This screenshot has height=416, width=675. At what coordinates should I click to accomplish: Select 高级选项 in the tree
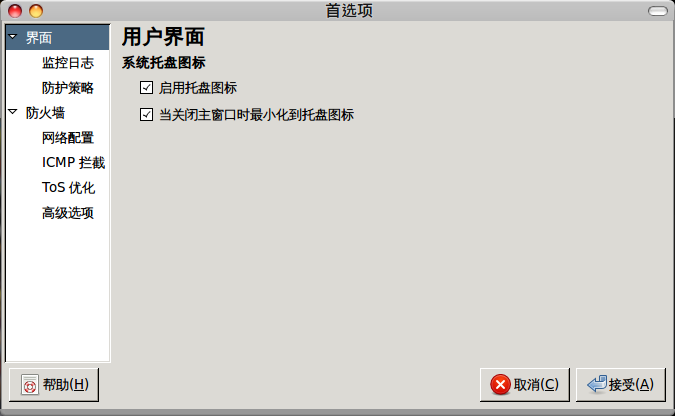[x=68, y=213]
